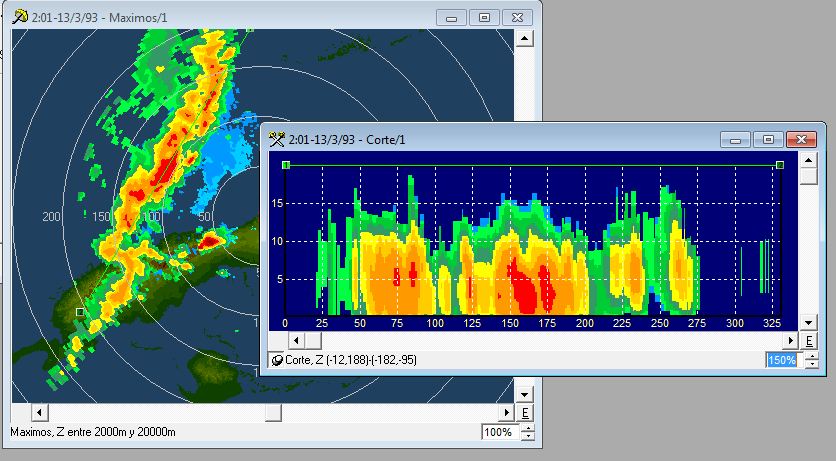Click the 250 distance axis label in Corte
836x461 pixels.
click(x=660, y=323)
